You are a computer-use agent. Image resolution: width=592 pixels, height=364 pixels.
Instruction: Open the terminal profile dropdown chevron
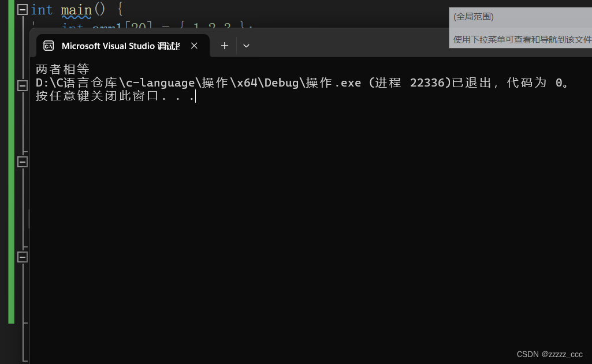tap(246, 46)
